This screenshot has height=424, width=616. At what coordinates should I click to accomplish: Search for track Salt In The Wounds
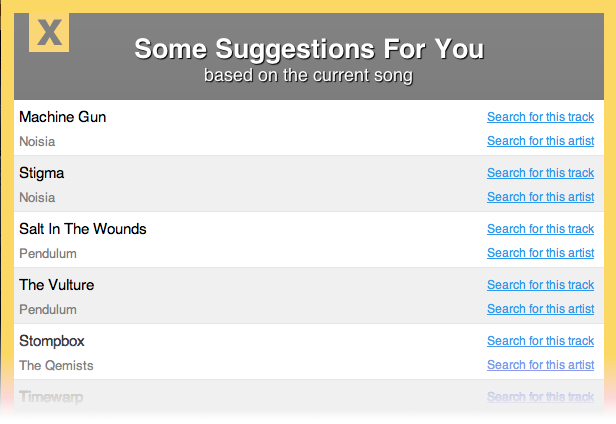point(540,229)
